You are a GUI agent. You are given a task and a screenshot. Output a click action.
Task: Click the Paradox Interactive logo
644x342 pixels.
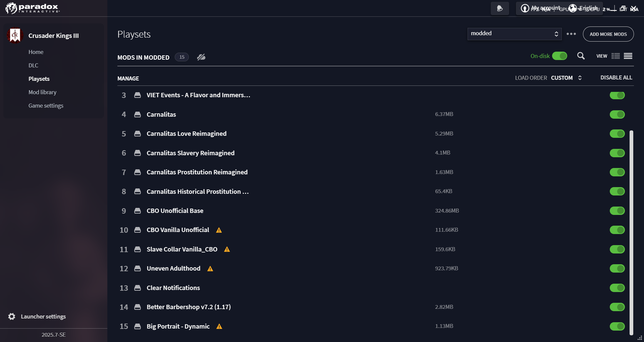coord(33,8)
